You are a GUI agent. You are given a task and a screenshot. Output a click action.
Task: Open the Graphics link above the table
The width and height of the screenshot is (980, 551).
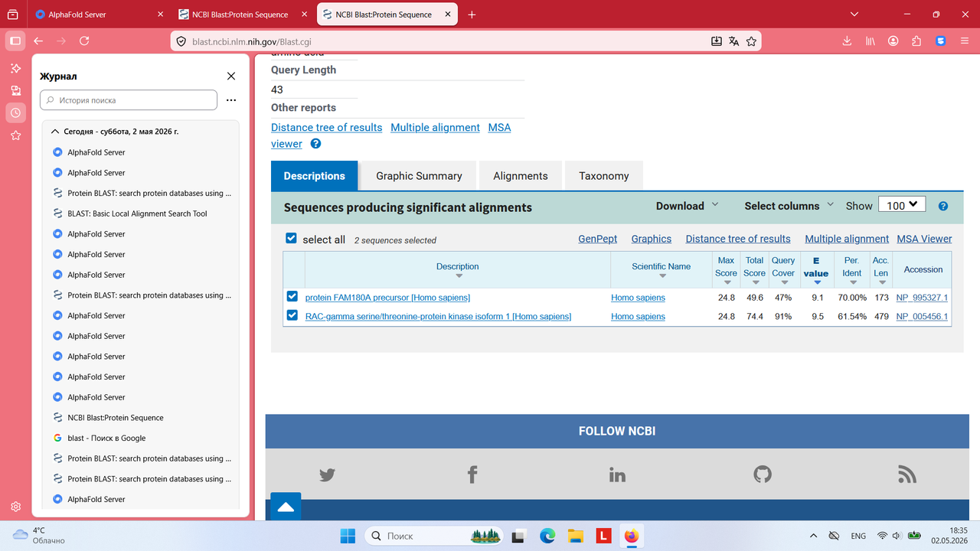pos(652,239)
